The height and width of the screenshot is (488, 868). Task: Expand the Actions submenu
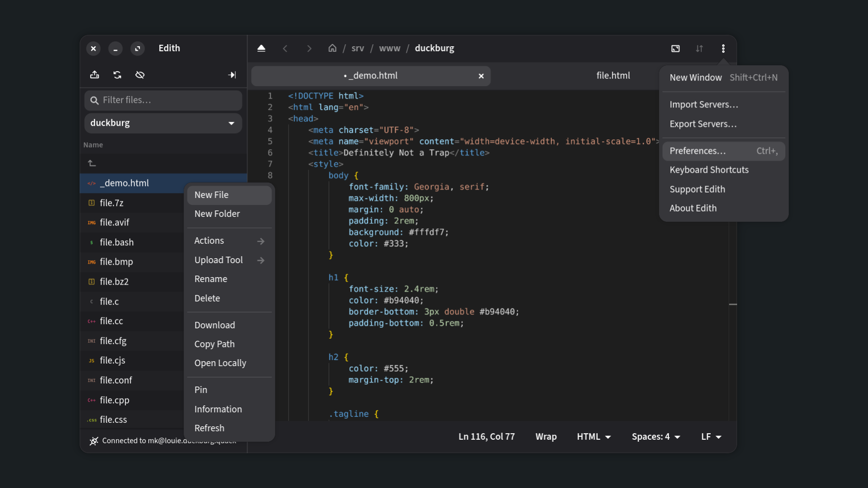pyautogui.click(x=229, y=241)
